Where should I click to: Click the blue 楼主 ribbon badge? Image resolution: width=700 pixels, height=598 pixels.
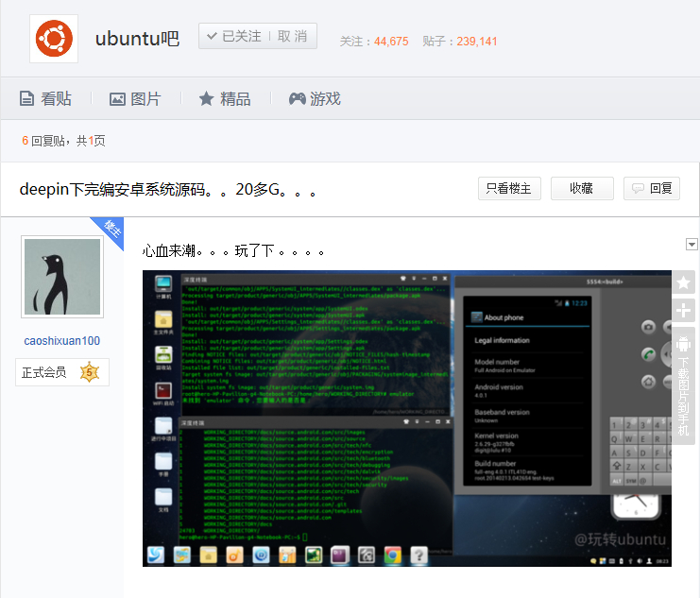[x=111, y=230]
